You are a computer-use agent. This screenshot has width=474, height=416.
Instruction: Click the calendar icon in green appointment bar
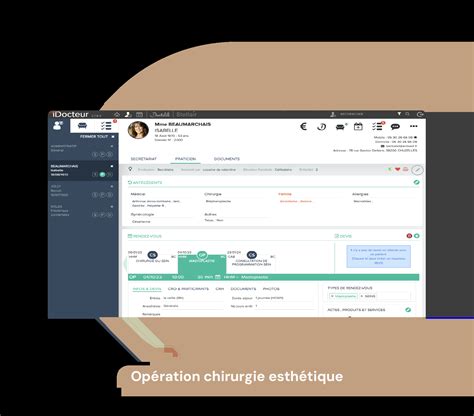(x=218, y=277)
